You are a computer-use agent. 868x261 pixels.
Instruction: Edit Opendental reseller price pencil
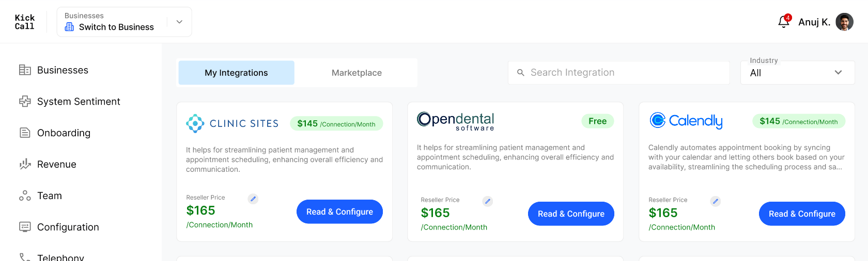[487, 201]
